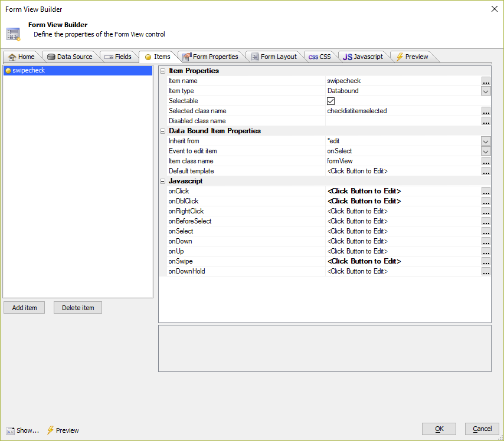Click ellipsis button for onSwipe event
Screen dimensions: 504x441
[486, 261]
